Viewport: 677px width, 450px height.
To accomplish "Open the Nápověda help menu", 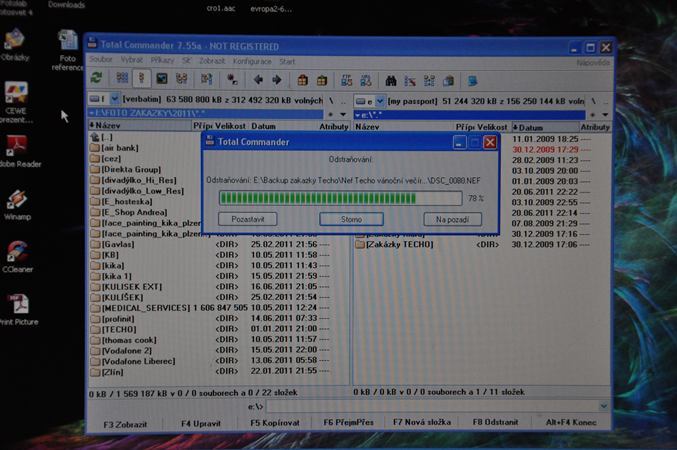I will (x=593, y=63).
